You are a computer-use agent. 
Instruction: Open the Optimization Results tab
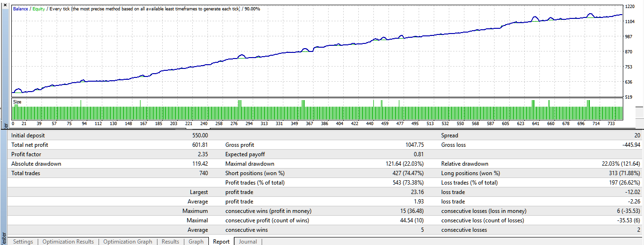tap(68, 241)
